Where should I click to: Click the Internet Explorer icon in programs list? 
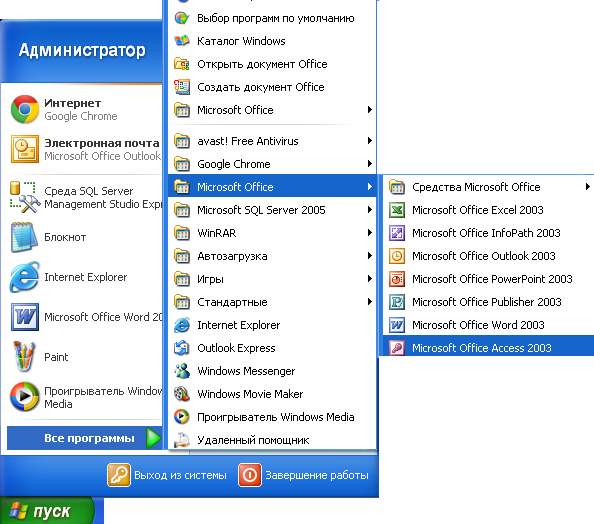(x=182, y=325)
